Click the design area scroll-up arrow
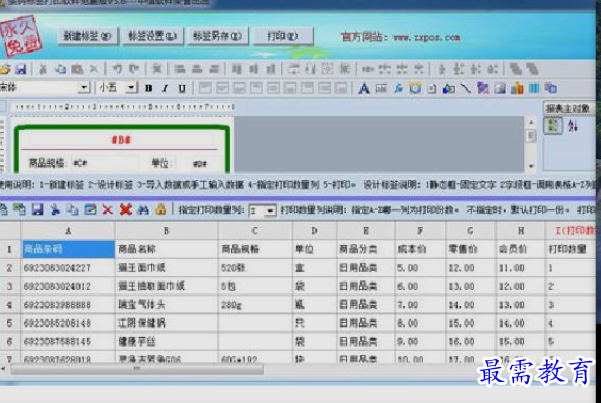Screen dimensions: 601x403 (x=531, y=122)
